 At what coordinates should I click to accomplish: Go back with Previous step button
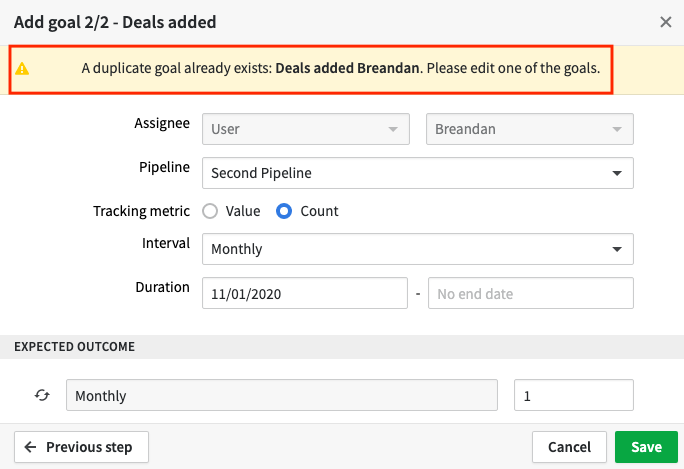click(81, 447)
